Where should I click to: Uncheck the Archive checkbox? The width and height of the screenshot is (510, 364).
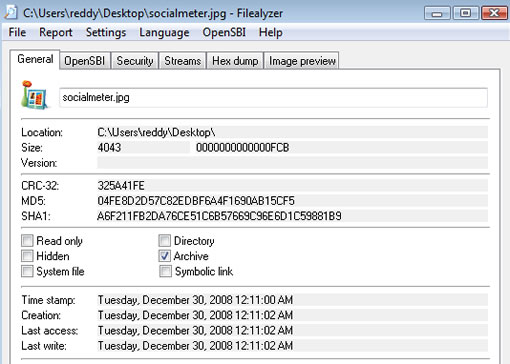pos(165,256)
